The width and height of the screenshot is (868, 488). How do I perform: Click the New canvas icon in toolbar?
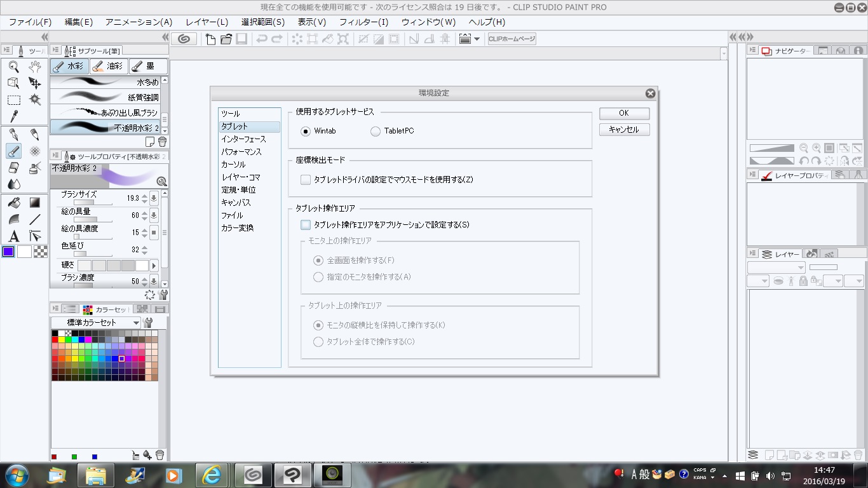point(212,39)
